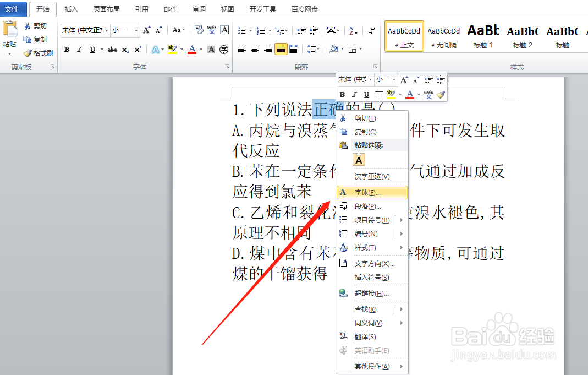Viewport: 588px width, 375px height.
Task: Toggle Italic in the mini toolbar
Action: (354, 95)
